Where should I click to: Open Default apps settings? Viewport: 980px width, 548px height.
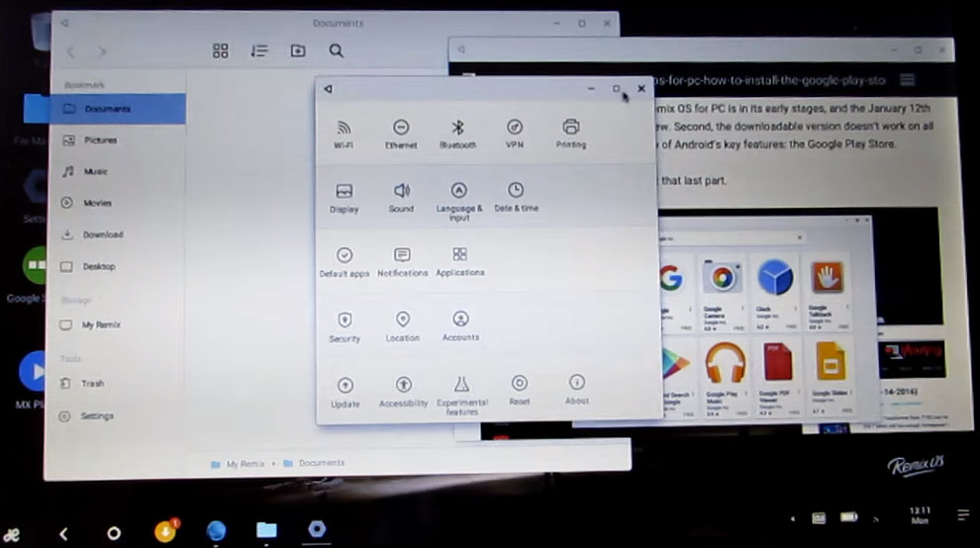pyautogui.click(x=343, y=262)
